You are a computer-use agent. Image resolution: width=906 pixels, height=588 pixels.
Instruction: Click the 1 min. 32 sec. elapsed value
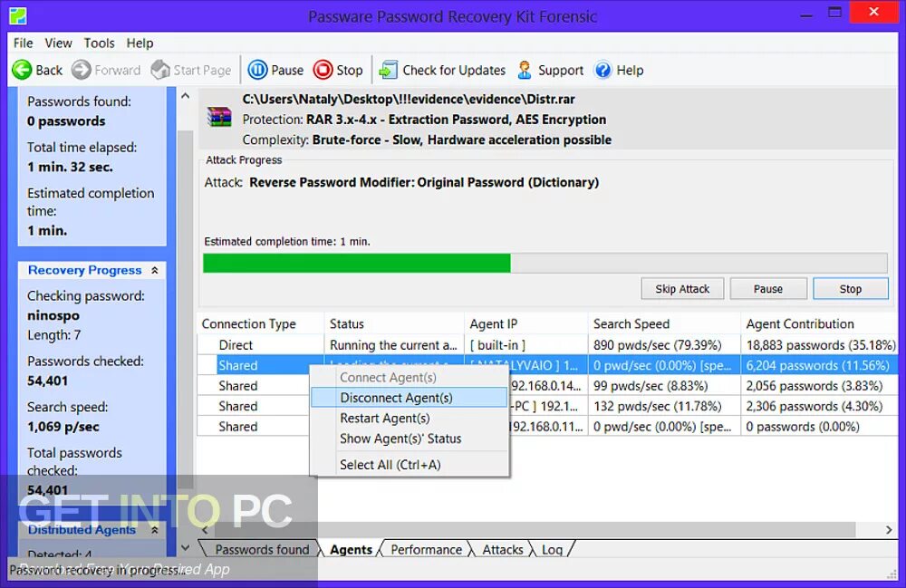pyautogui.click(x=70, y=167)
